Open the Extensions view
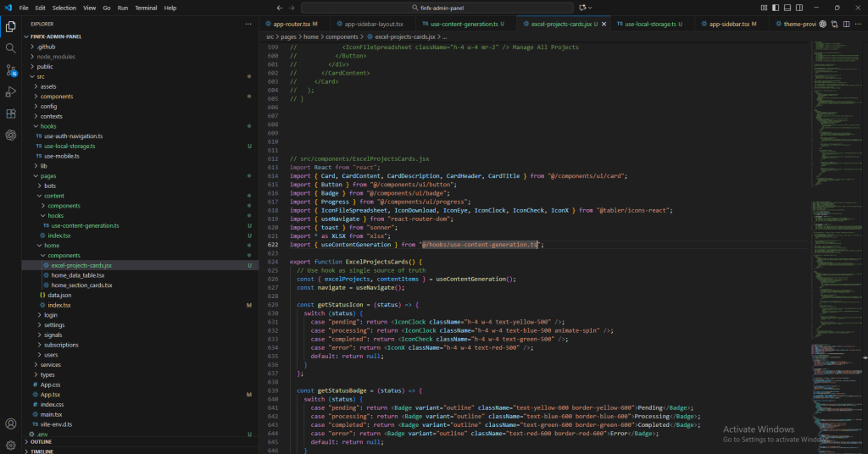The image size is (868, 454). pos(11,113)
